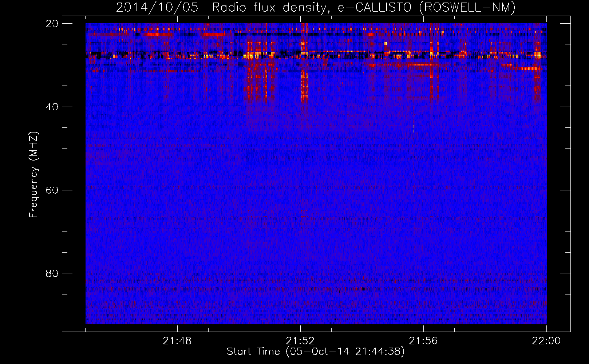The height and width of the screenshot is (364, 589).
Task: Click the 20 MHz frequency tick label
Action: [52, 24]
